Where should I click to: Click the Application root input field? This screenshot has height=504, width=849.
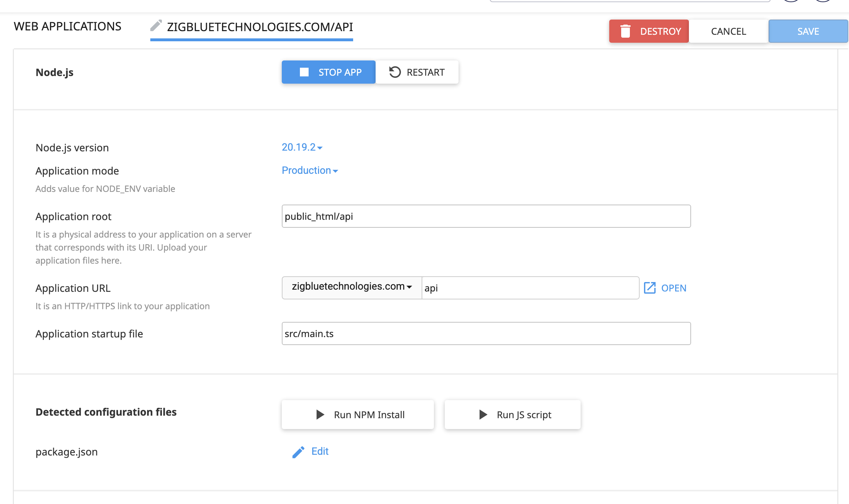486,216
